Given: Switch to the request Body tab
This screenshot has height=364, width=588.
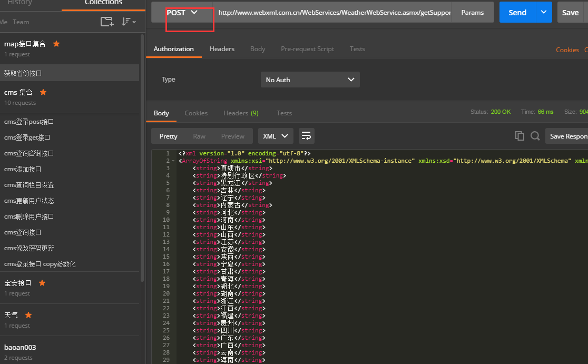Looking at the screenshot, I should 258,49.
